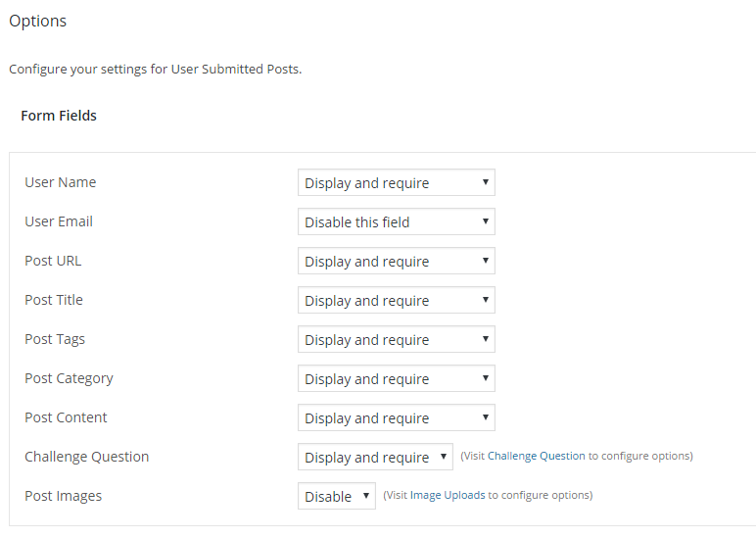Open the Post Images Disable dropdown
This screenshot has height=538, width=756.
point(336,497)
